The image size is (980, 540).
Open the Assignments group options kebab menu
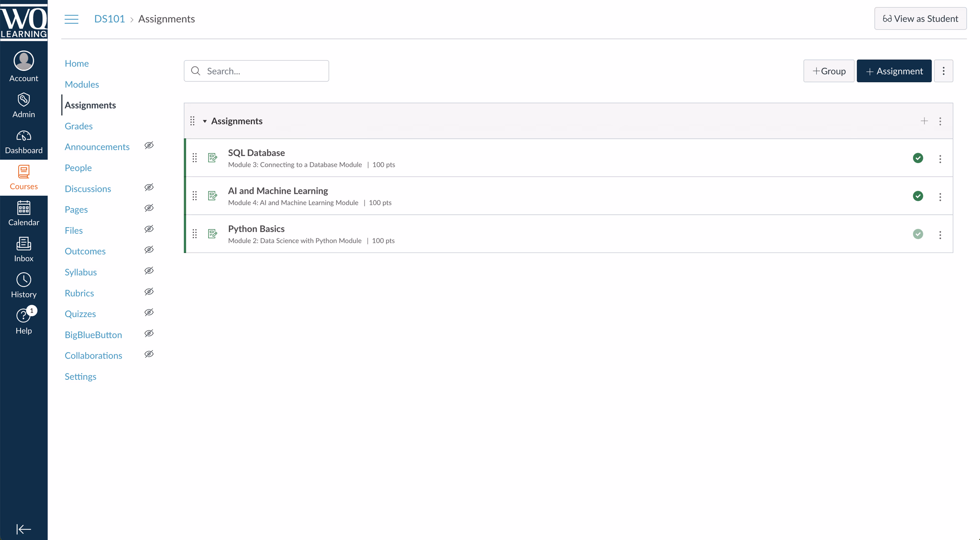coord(940,121)
